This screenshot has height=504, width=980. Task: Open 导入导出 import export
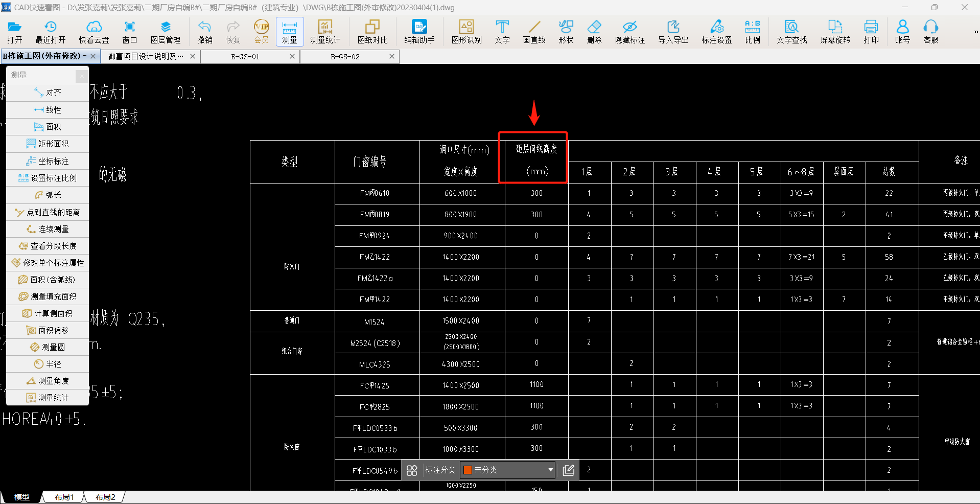[673, 32]
